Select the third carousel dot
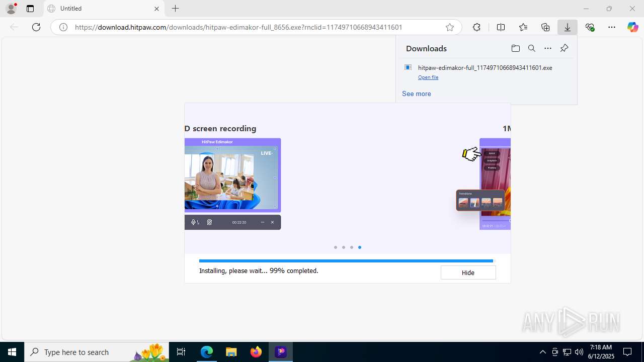 (x=352, y=247)
